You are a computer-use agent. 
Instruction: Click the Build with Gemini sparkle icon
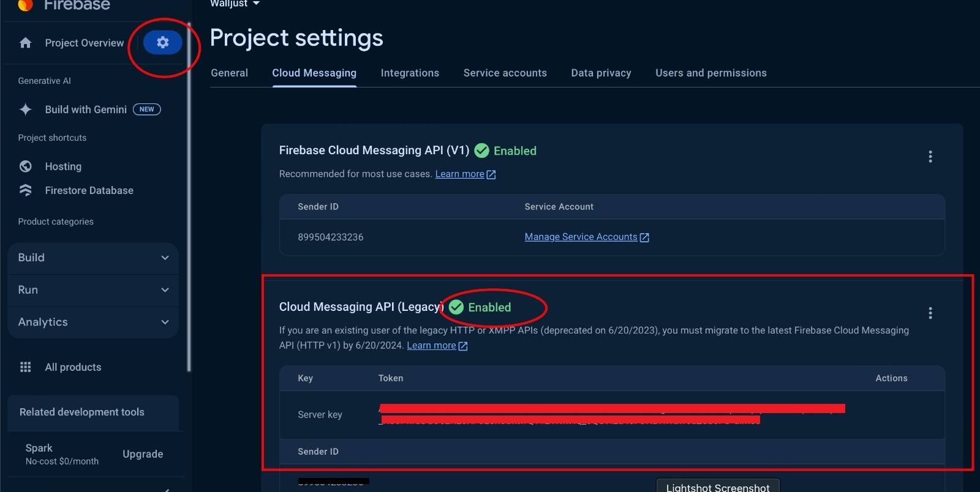click(25, 110)
